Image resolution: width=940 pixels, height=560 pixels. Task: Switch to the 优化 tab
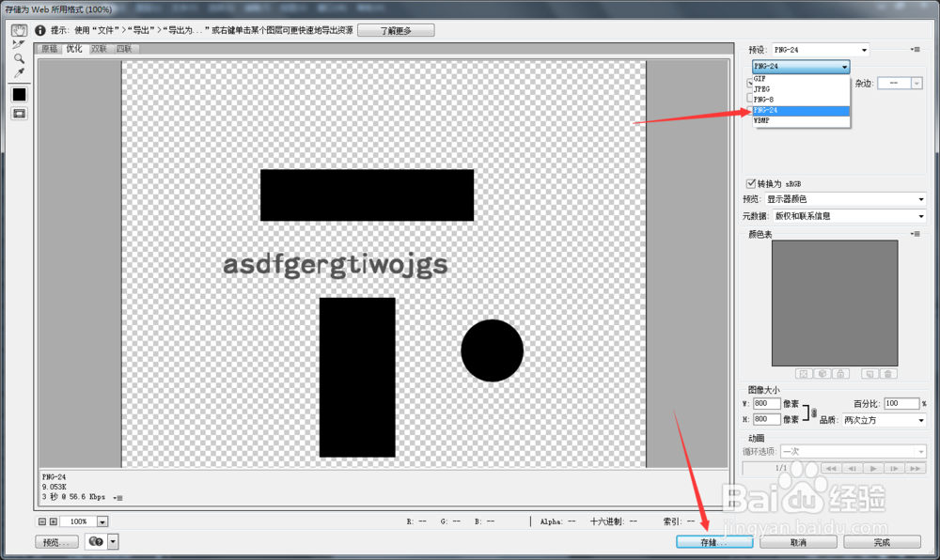74,49
